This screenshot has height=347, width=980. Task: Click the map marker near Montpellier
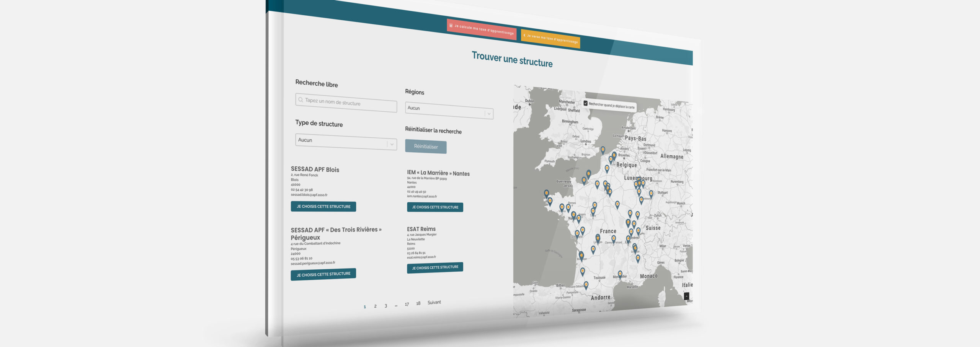[620, 274]
